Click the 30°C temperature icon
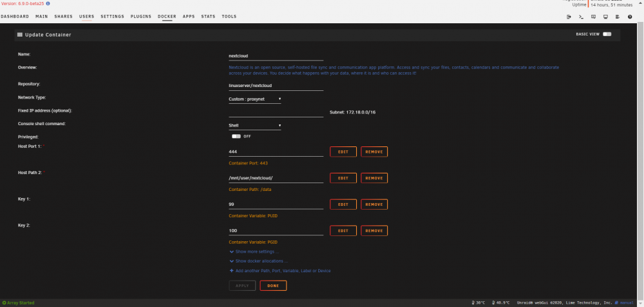The width and height of the screenshot is (644, 307). tap(473, 303)
